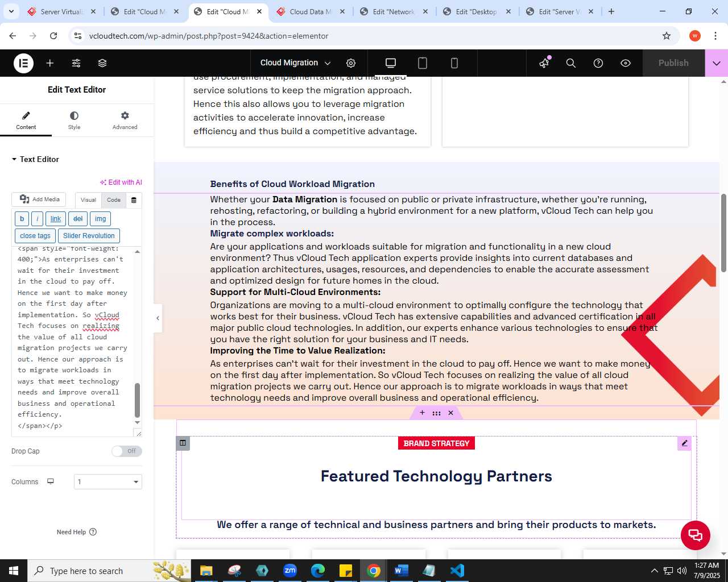
Task: Click the page preview scrollbar
Action: [723, 233]
